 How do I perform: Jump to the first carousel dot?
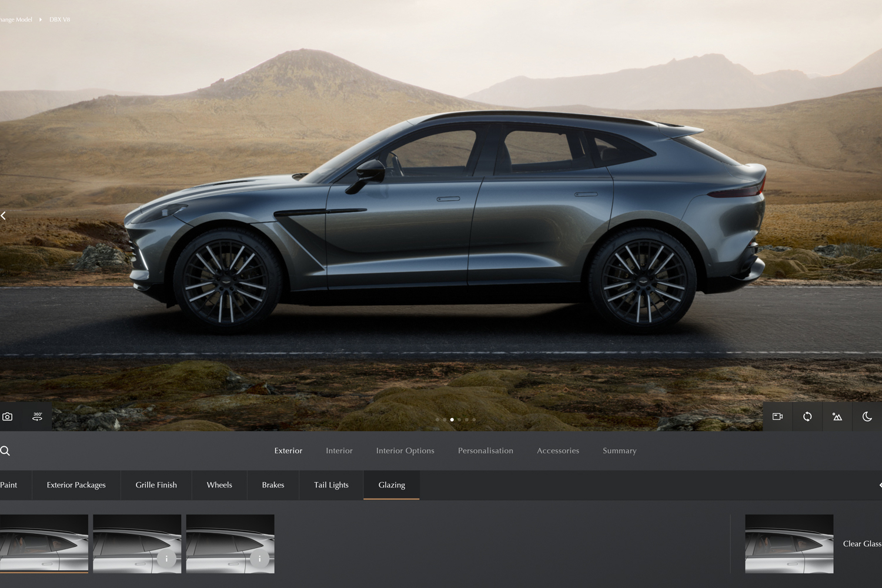[x=437, y=420]
